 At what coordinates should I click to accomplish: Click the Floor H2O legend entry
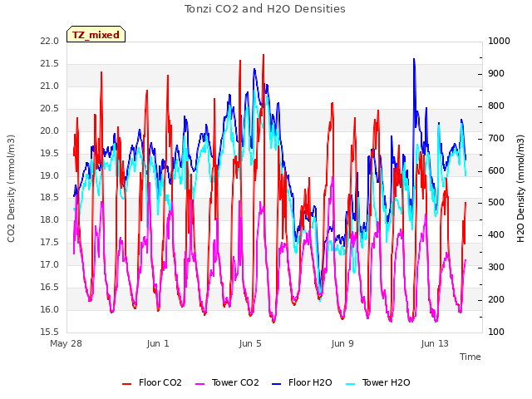tap(302, 382)
